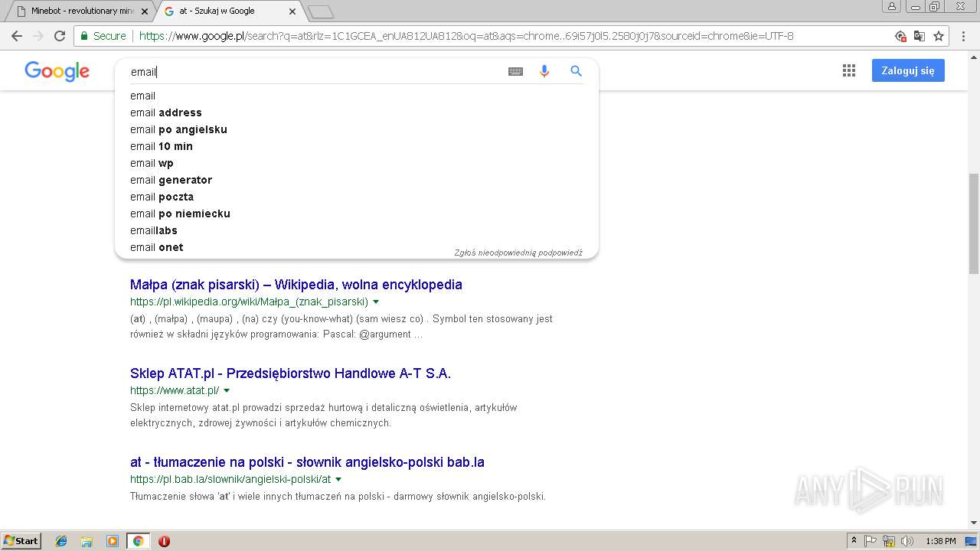Viewport: 980px width, 551px height.
Task: Click the Google logo
Action: [57, 71]
